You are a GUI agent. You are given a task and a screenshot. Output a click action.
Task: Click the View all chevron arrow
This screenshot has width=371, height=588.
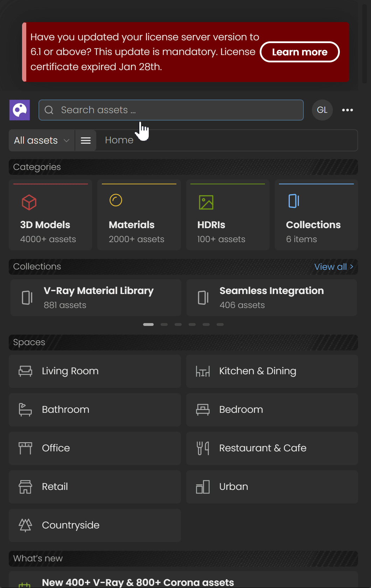tap(351, 267)
